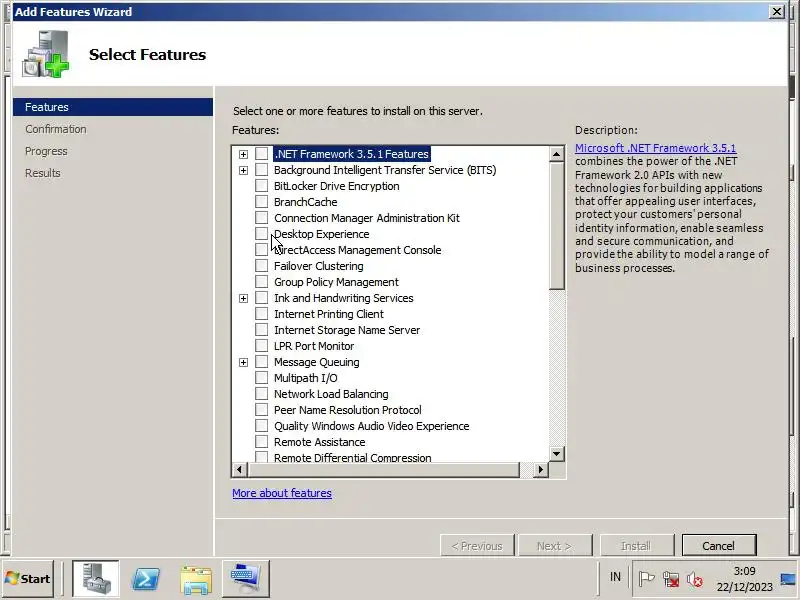Screen dimensions: 800x600
Task: Check Internet Storage Name Server checkbox
Action: pos(261,330)
